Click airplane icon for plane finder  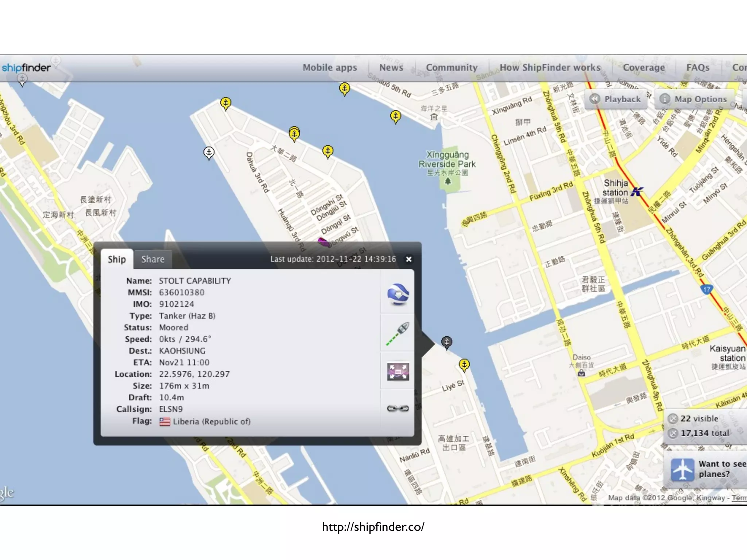tap(682, 470)
